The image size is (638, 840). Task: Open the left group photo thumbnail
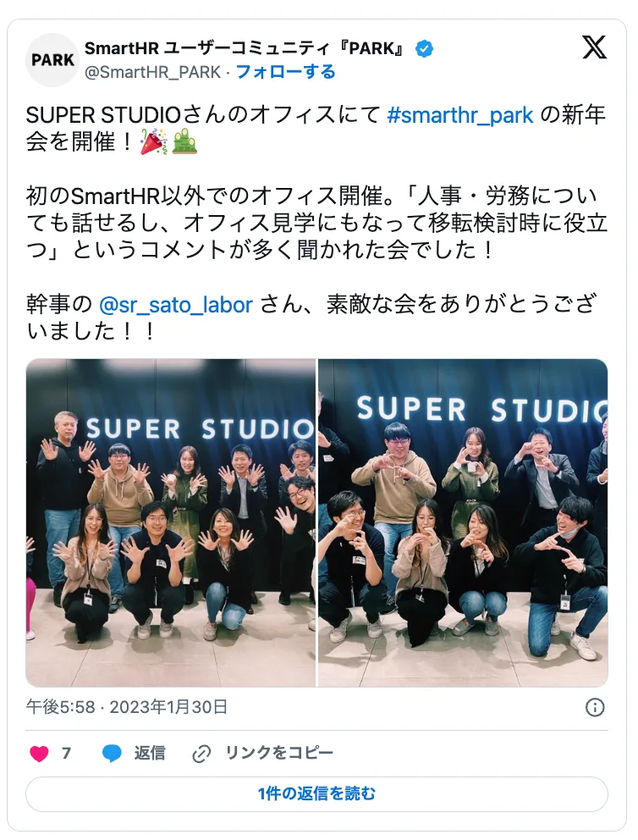pos(171,522)
